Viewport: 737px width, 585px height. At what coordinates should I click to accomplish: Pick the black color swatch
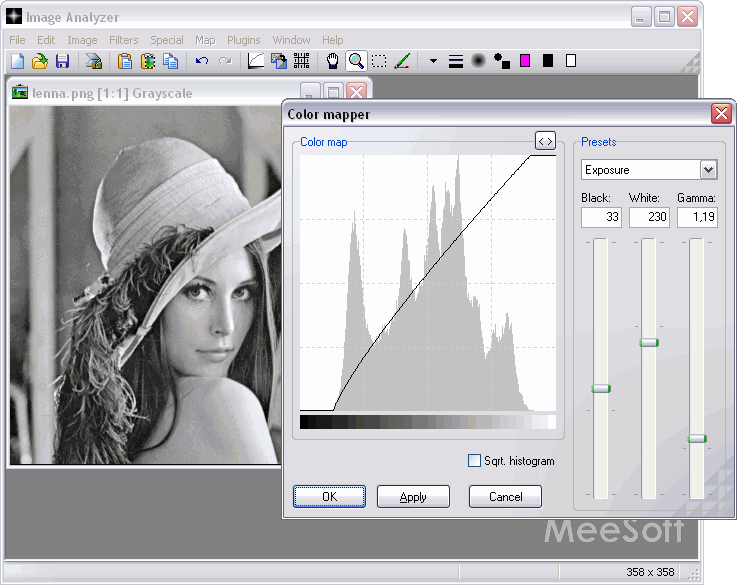(548, 61)
